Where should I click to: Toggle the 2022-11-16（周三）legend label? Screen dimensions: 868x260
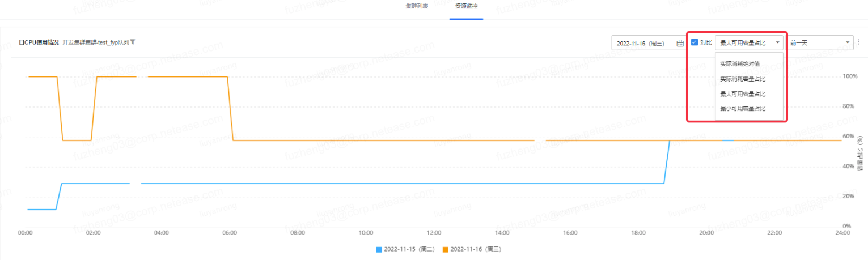coord(475,249)
